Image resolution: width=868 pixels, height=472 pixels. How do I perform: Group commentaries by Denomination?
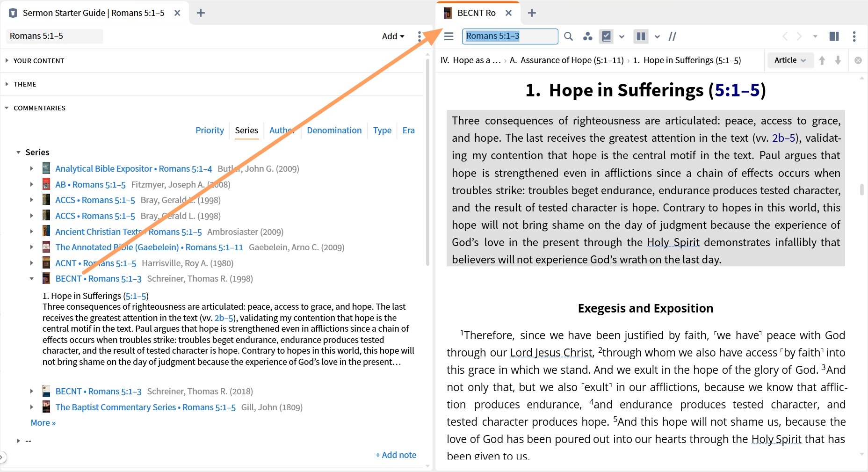point(334,131)
